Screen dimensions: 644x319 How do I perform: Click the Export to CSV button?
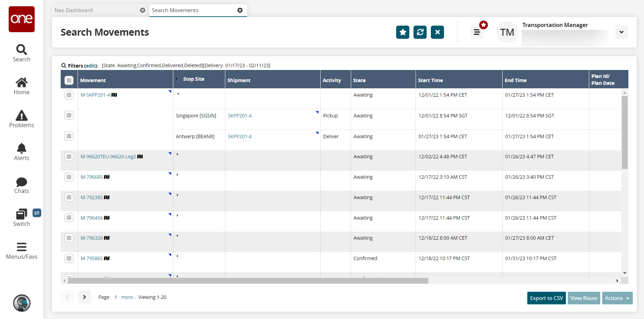[x=546, y=298]
